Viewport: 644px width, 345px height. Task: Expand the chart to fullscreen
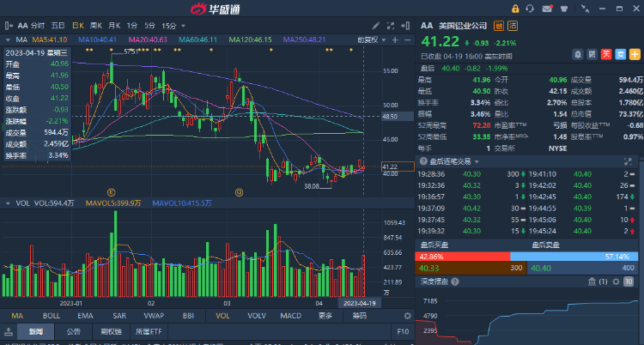click(391, 26)
